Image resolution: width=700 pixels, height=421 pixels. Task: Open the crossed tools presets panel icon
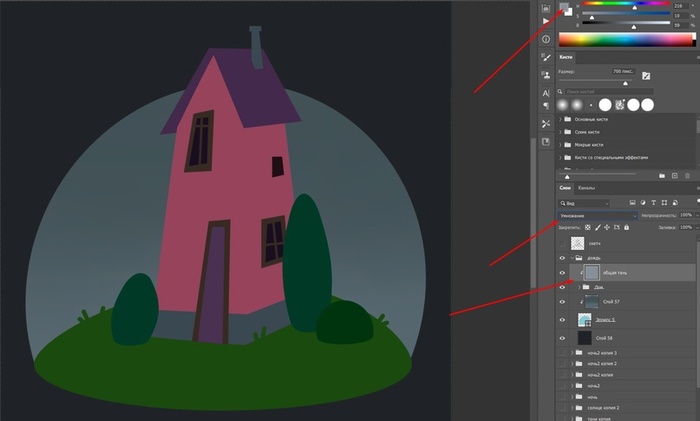point(546,124)
